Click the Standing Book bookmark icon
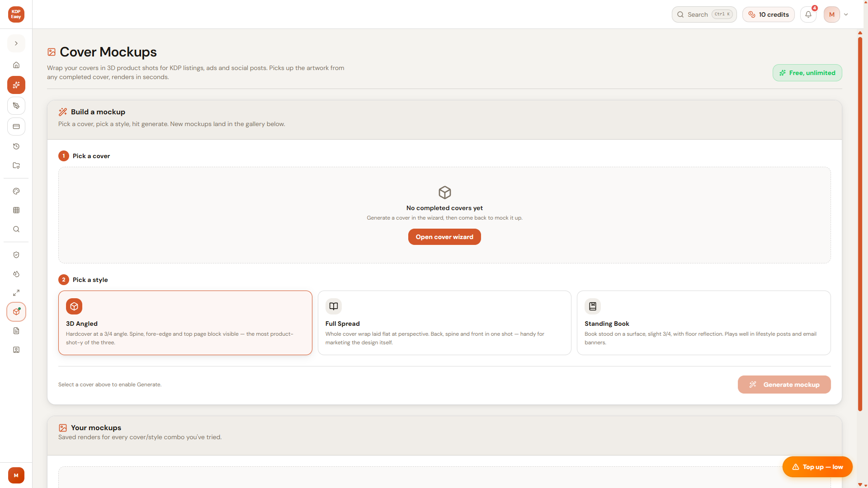Viewport: 868px width, 488px height. [593, 306]
